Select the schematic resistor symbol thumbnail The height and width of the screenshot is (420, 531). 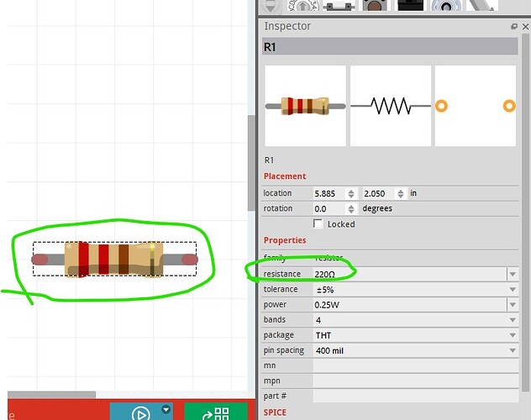coord(391,106)
